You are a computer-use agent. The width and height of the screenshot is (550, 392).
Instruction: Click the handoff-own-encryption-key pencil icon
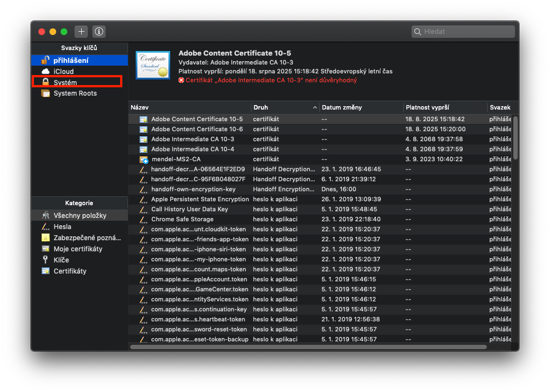(x=143, y=190)
